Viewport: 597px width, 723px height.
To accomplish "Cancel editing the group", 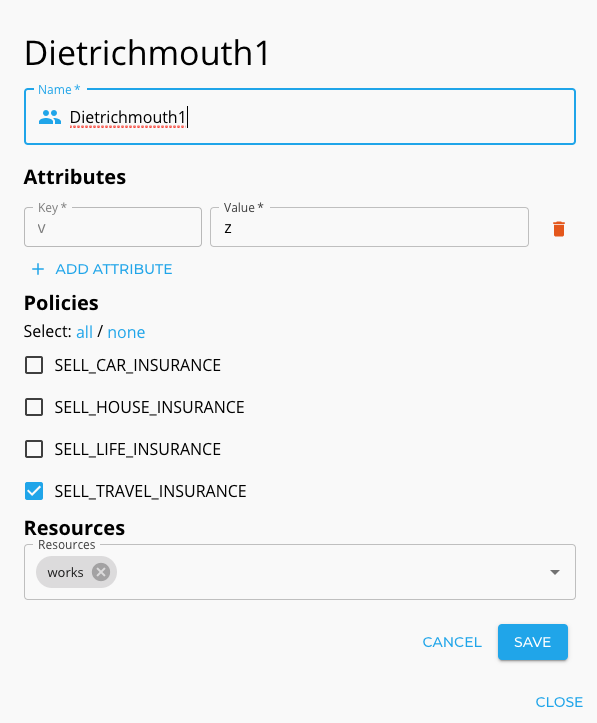I will (x=452, y=642).
